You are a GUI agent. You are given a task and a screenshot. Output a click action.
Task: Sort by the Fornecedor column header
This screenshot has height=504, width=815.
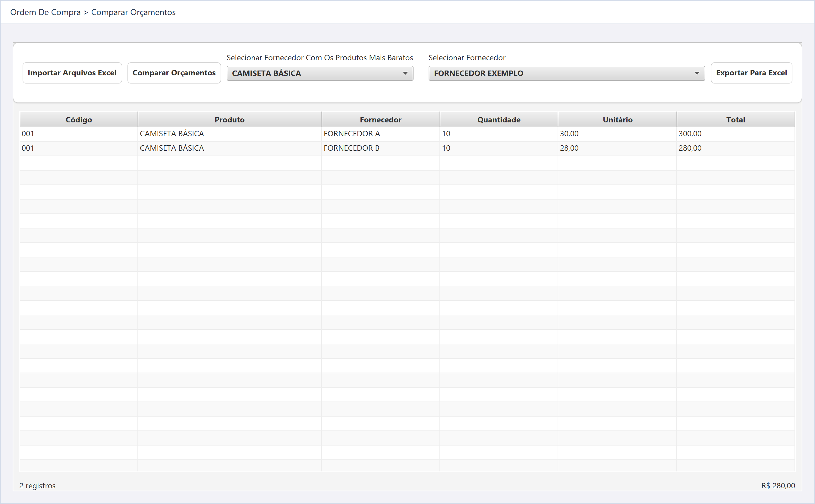click(x=380, y=119)
